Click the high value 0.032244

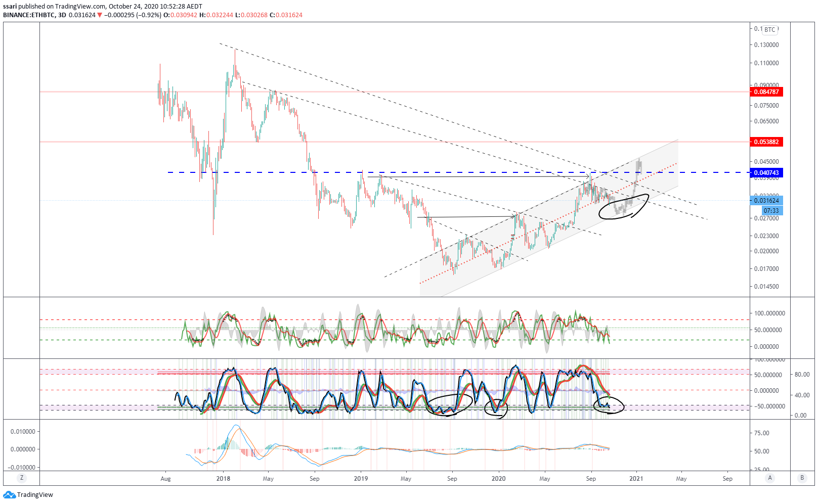coord(220,15)
